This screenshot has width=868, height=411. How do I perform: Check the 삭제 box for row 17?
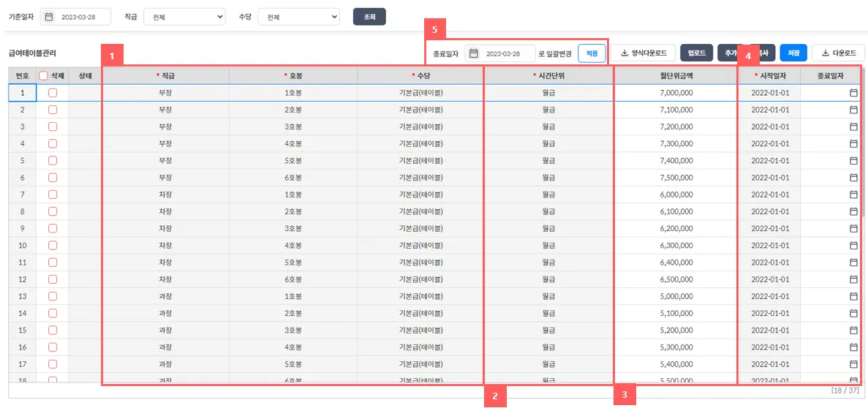pyautogui.click(x=53, y=364)
